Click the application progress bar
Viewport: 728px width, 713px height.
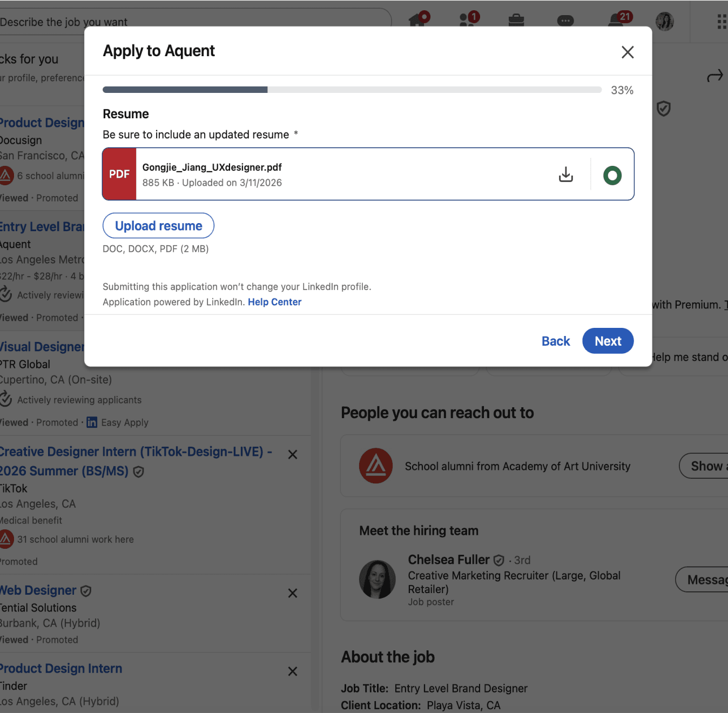click(x=352, y=90)
